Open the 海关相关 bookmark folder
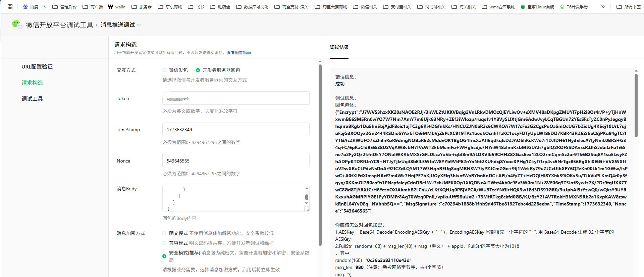Image resolution: width=644 pixels, height=277 pixels. coord(464,7)
